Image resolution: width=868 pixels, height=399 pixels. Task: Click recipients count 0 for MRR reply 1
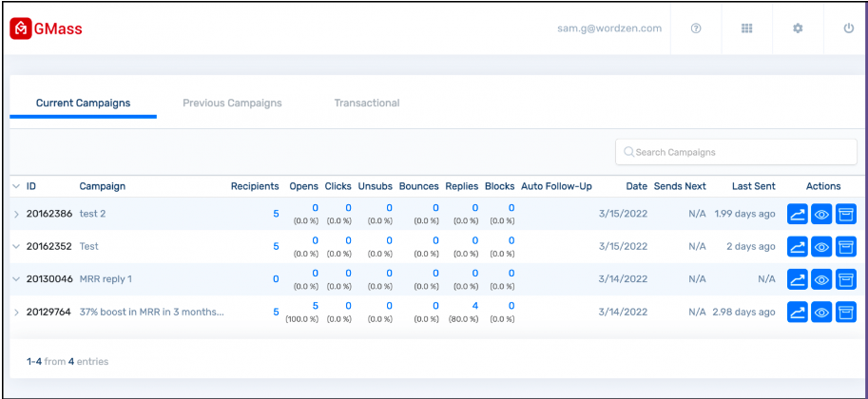click(x=276, y=279)
